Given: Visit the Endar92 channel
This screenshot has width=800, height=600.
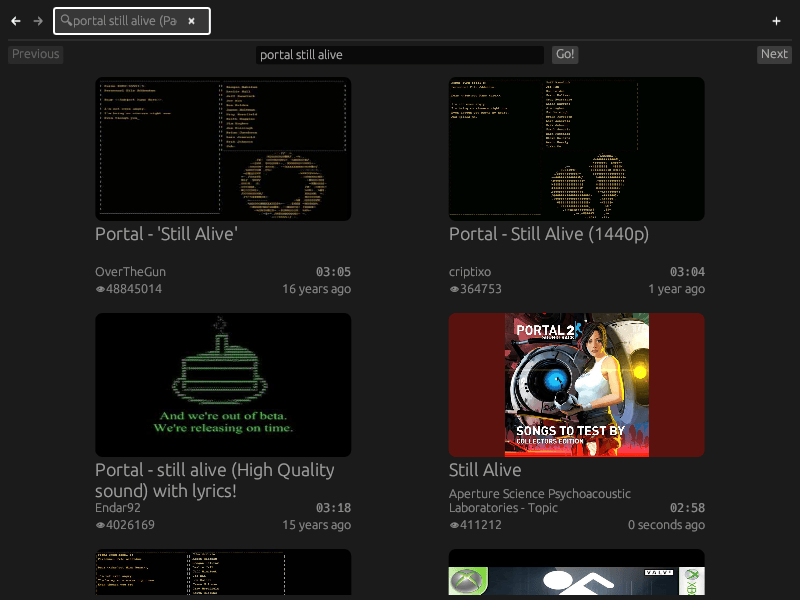Looking at the screenshot, I should tap(118, 508).
